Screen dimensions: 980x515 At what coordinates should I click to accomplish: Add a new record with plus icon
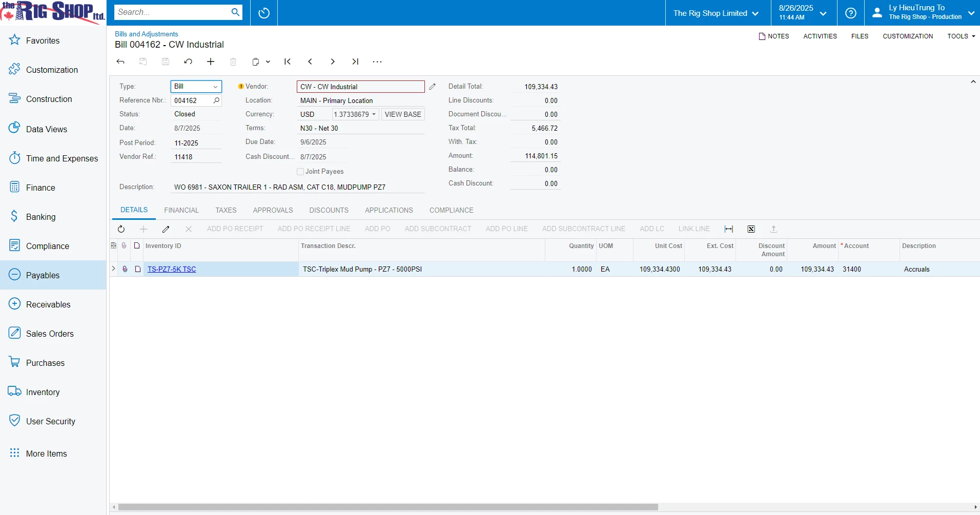(211, 61)
